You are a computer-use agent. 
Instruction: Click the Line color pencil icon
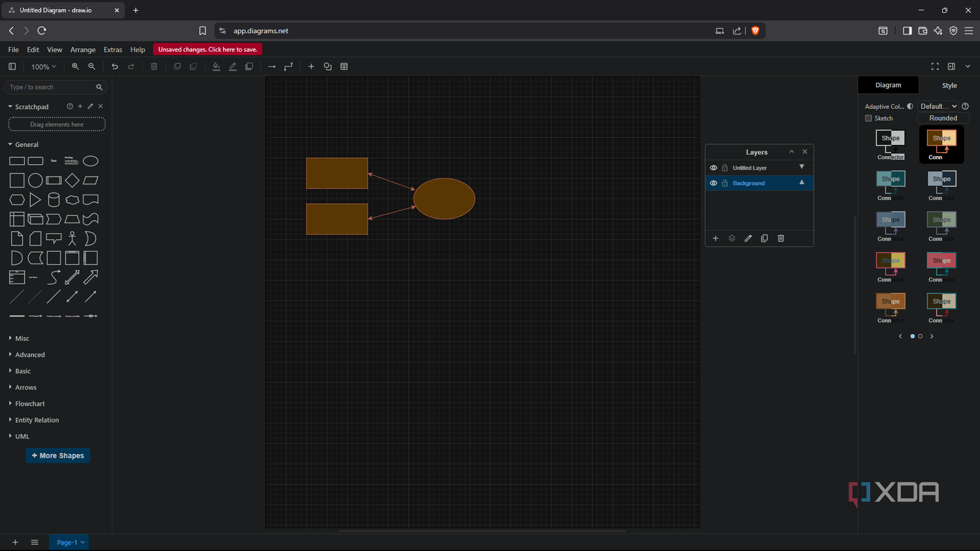tap(233, 67)
